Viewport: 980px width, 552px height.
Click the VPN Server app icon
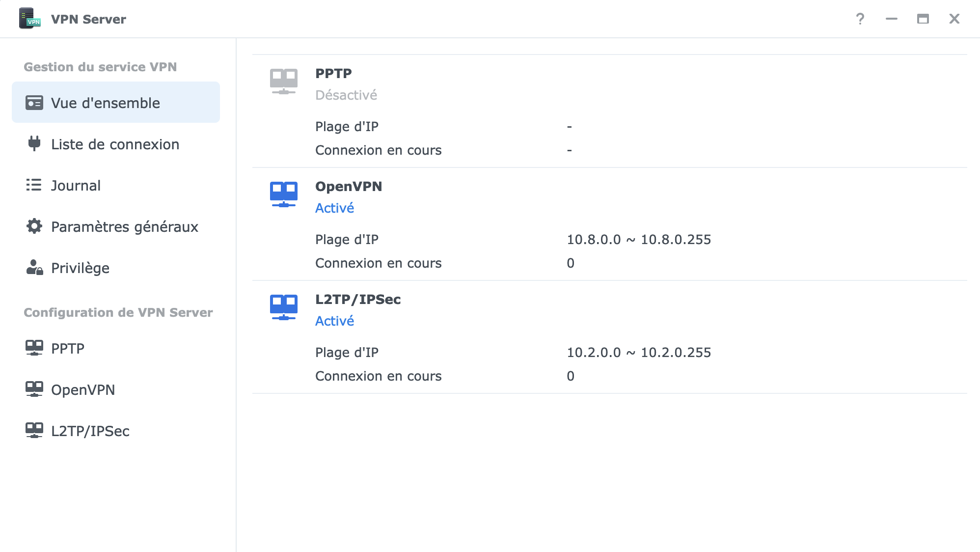click(29, 19)
